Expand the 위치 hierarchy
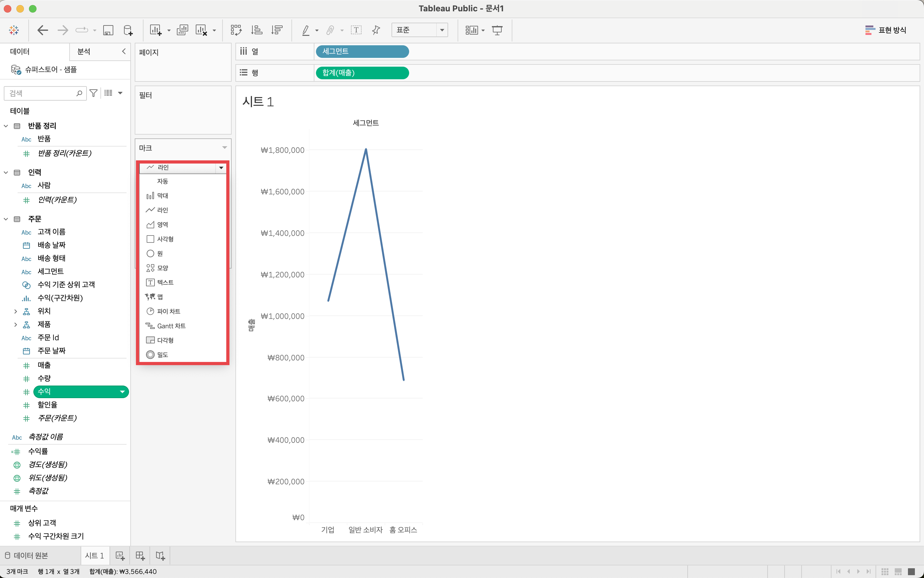 [x=15, y=311]
